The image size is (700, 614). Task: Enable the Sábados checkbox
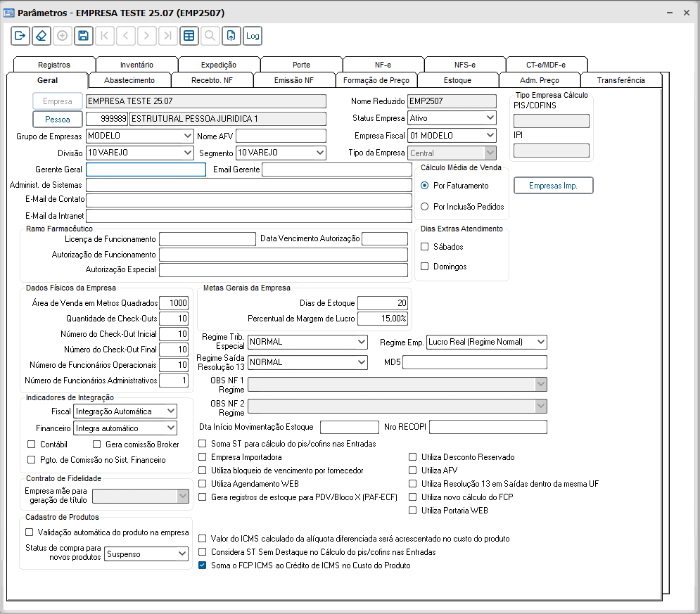point(425,247)
